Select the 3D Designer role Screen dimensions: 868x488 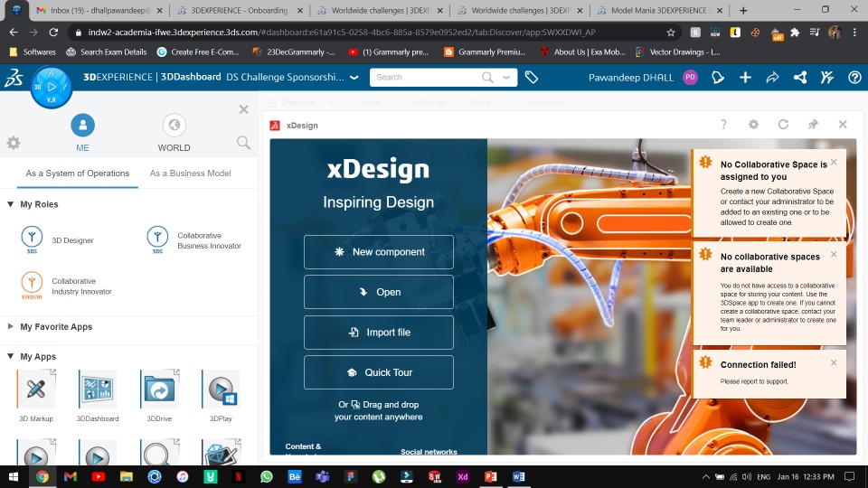pos(57,240)
